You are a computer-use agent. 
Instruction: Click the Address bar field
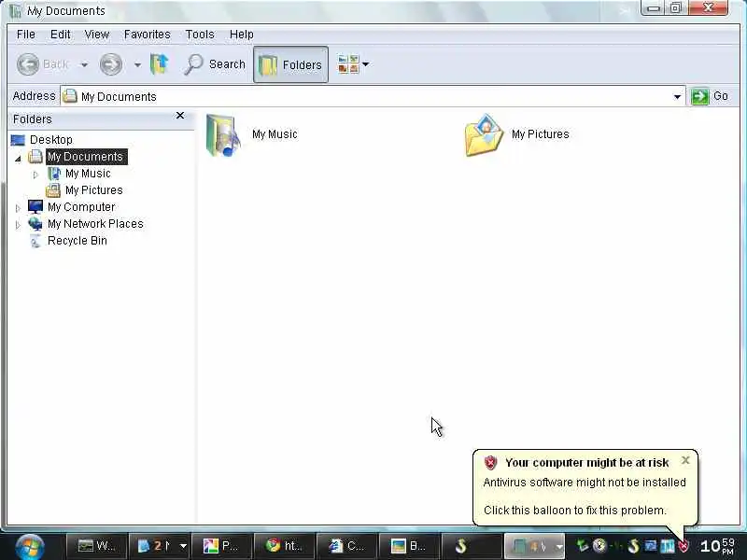[x=373, y=97]
